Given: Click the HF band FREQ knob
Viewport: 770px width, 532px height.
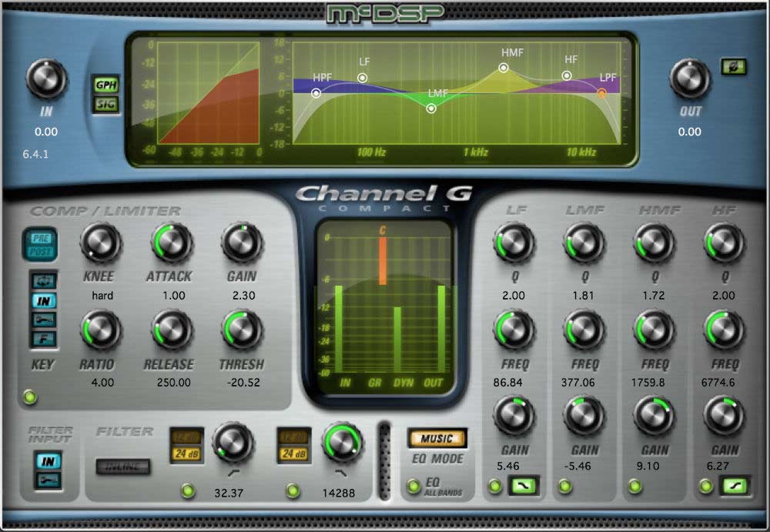Looking at the screenshot, I should point(725,330).
